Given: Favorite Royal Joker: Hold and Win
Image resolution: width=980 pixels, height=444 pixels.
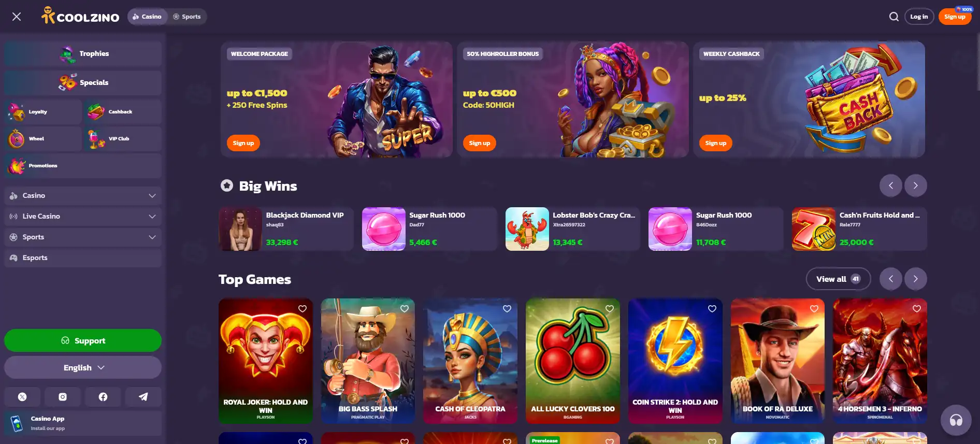Looking at the screenshot, I should coord(302,309).
